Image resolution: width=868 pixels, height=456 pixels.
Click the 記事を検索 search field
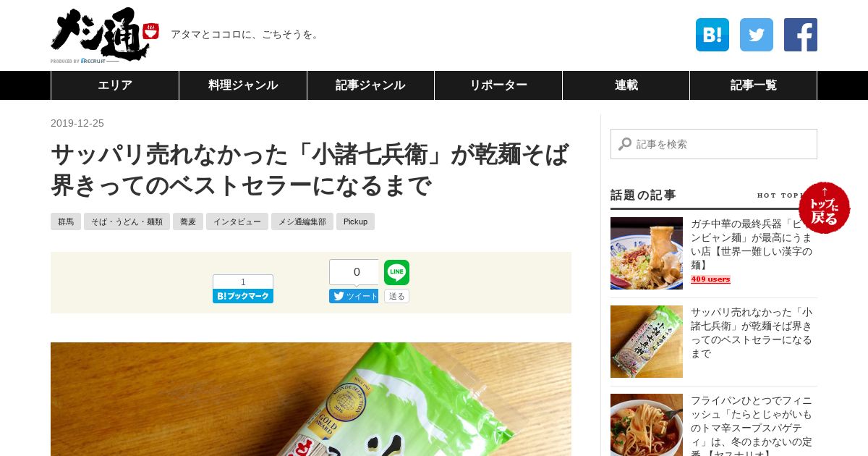(714, 144)
